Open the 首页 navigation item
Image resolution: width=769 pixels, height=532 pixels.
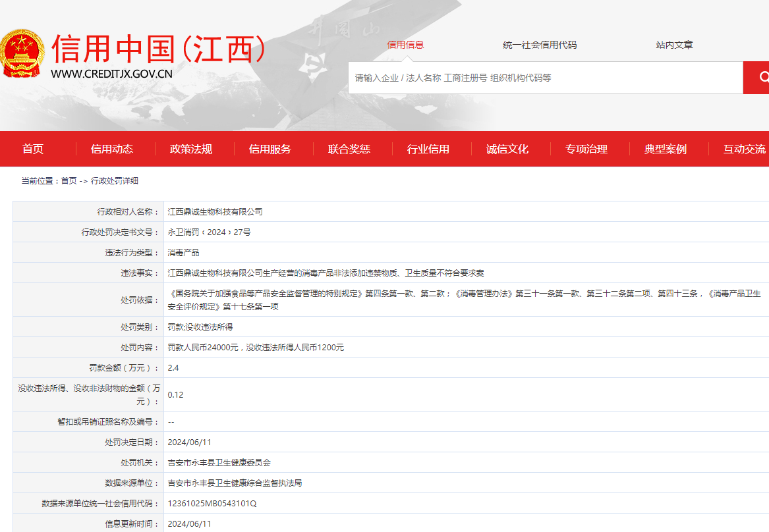(x=33, y=149)
